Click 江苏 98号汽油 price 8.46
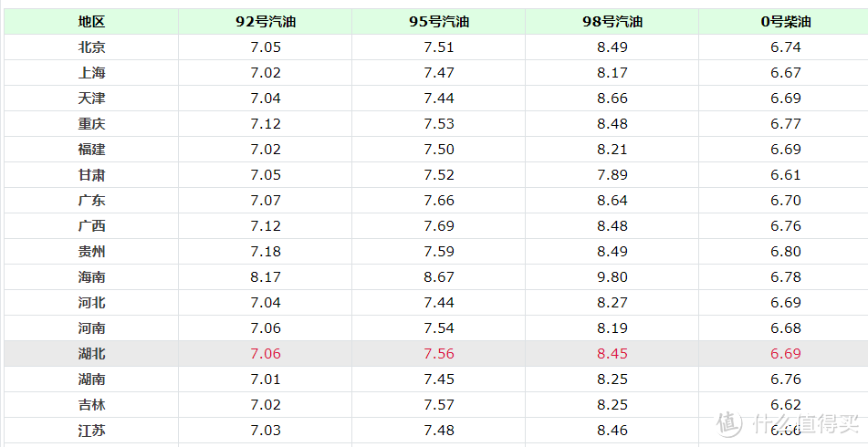868x447 pixels. 612,431
